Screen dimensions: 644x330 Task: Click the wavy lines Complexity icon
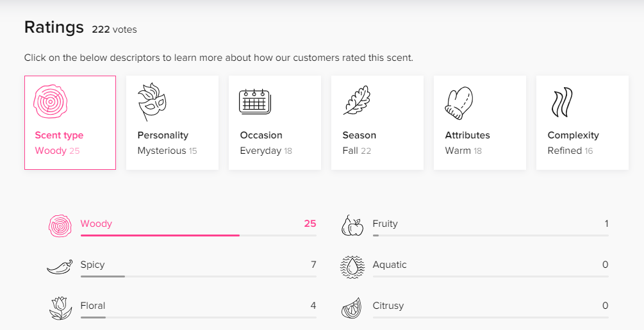pyautogui.click(x=561, y=103)
